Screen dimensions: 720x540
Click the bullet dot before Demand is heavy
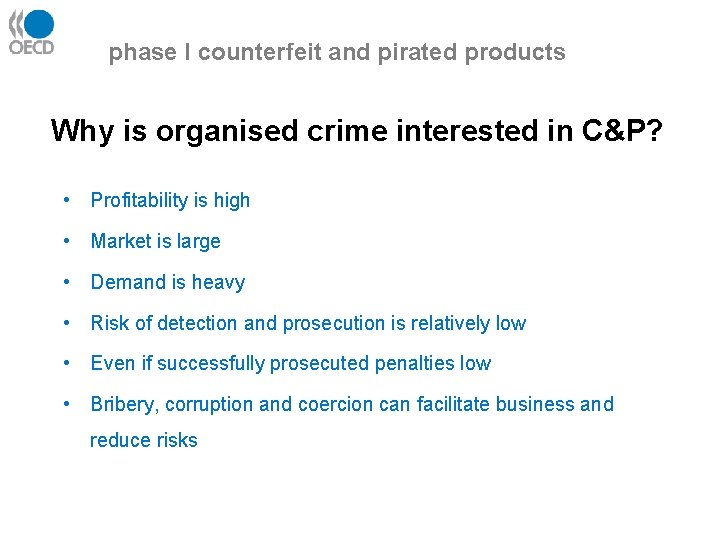click(67, 281)
